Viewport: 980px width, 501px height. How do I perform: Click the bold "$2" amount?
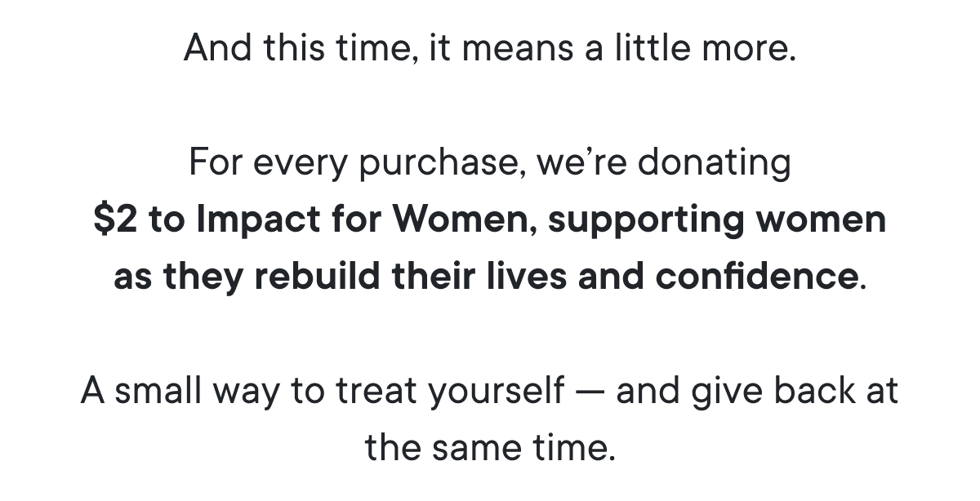click(115, 219)
